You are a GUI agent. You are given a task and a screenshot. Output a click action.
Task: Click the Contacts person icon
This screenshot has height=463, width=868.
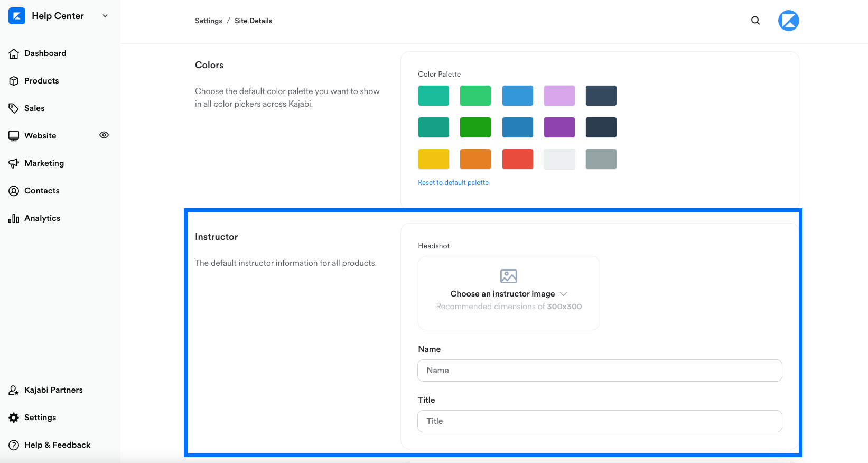[14, 191]
